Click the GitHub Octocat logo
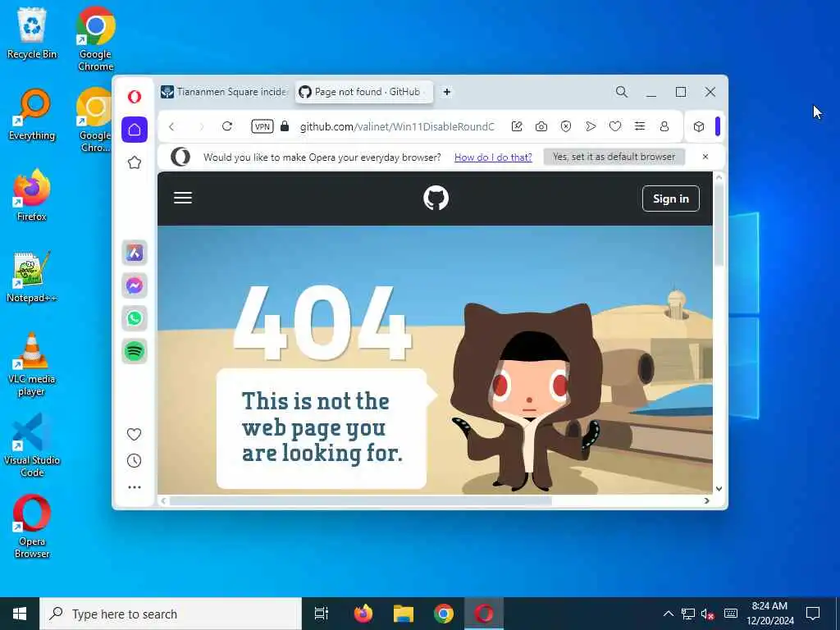 (x=436, y=199)
